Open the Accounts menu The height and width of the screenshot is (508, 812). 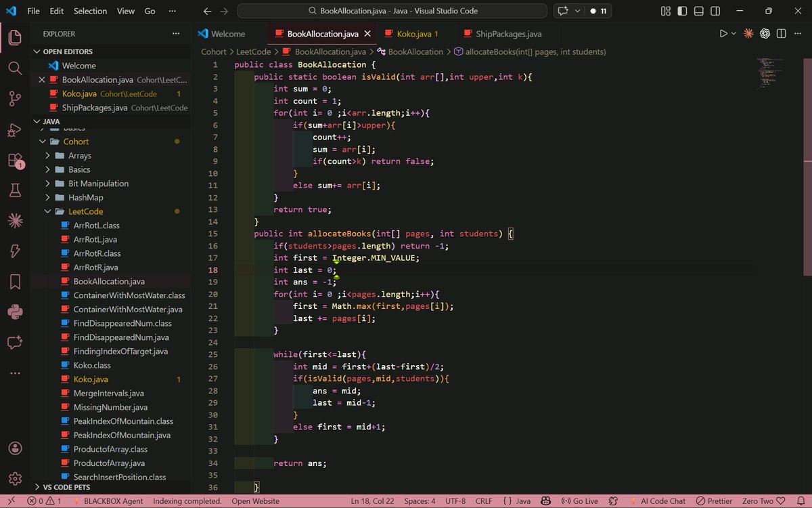coord(15,448)
